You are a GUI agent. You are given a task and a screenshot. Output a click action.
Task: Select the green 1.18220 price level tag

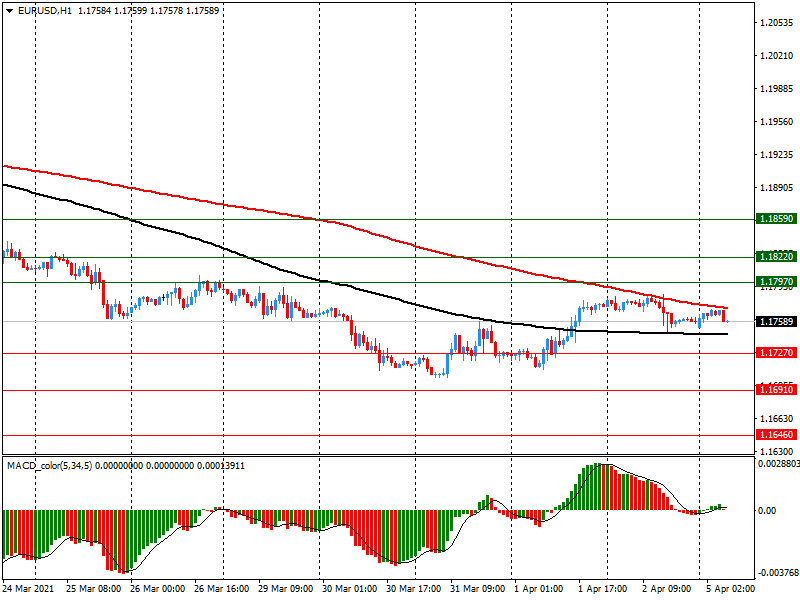click(776, 257)
